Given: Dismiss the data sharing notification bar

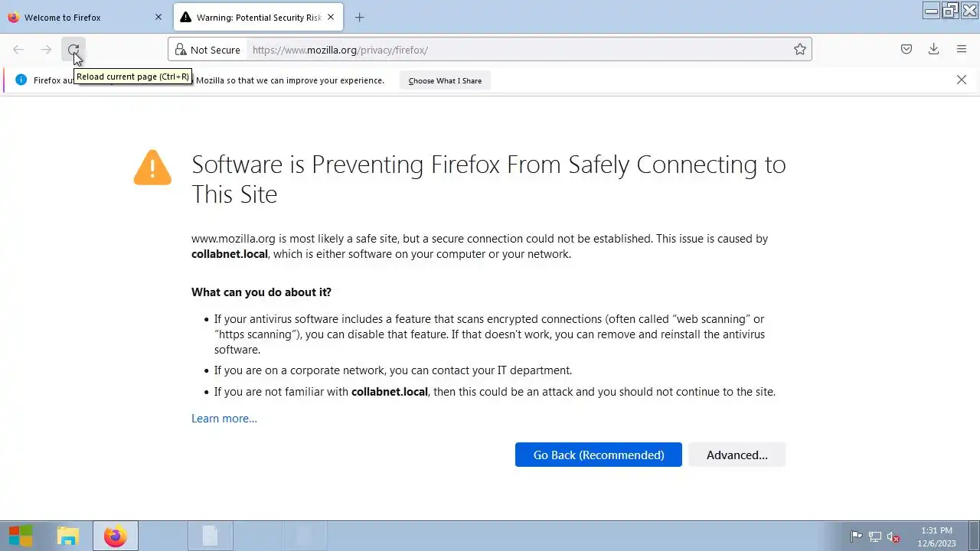Looking at the screenshot, I should [x=962, y=80].
